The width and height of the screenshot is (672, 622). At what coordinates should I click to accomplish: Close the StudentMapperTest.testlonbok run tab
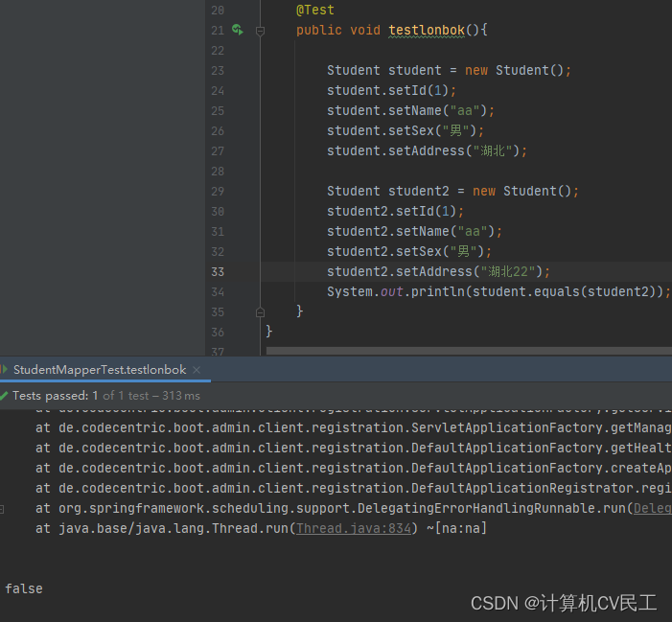pos(197,370)
